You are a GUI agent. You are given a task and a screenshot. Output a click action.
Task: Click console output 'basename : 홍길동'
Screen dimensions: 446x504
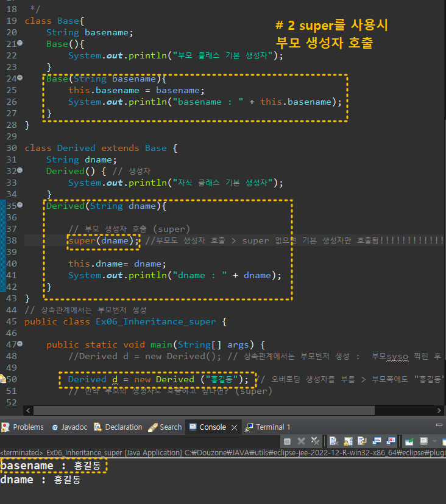[x=51, y=466]
